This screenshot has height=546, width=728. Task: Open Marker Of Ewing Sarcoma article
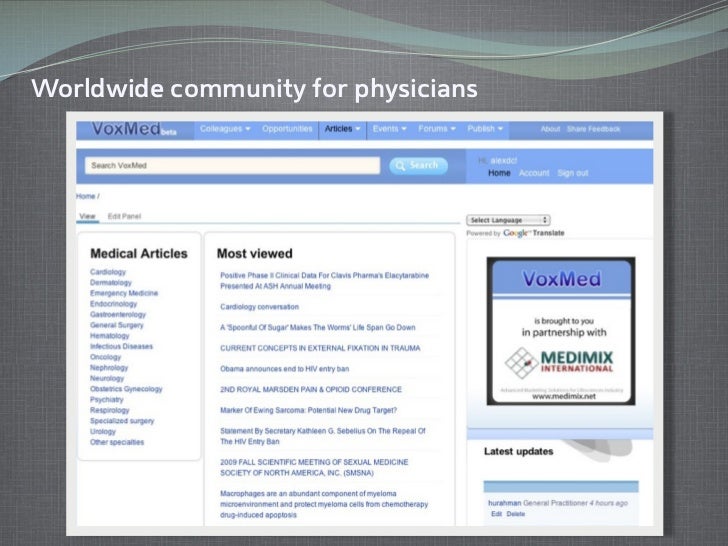[308, 410]
